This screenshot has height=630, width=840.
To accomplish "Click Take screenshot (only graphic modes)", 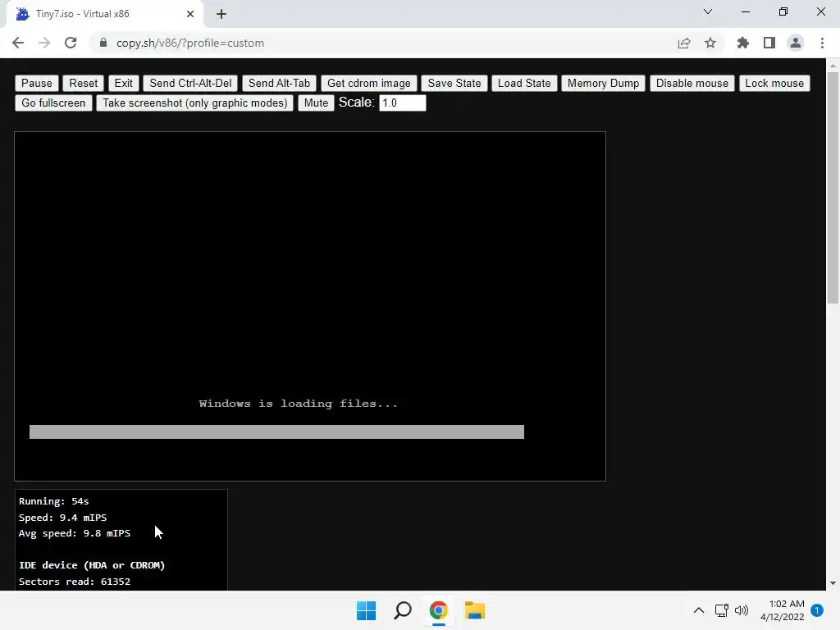I will tap(195, 103).
